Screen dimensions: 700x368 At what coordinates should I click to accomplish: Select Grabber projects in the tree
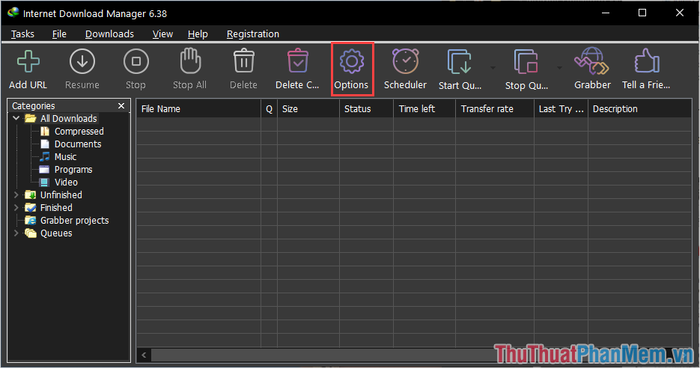coord(75,221)
